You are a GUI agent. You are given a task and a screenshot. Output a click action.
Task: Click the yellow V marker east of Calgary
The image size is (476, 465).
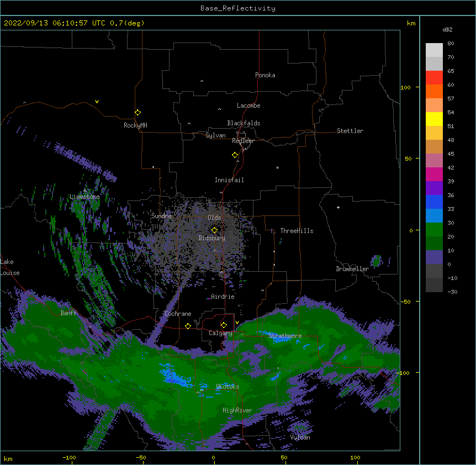[237, 323]
